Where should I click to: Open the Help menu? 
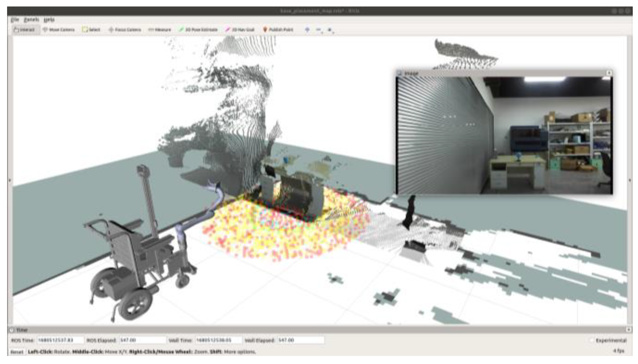coord(49,19)
